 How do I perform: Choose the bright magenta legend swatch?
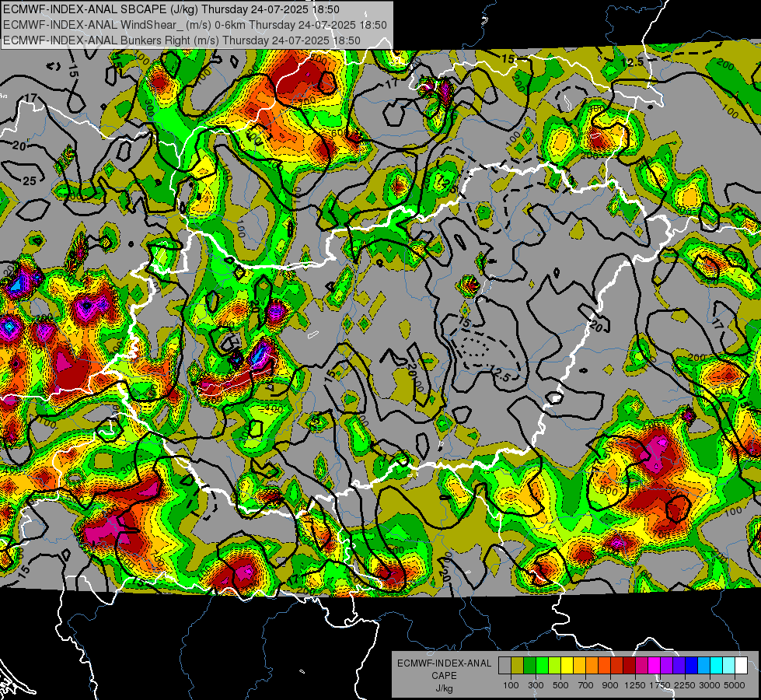(x=655, y=665)
